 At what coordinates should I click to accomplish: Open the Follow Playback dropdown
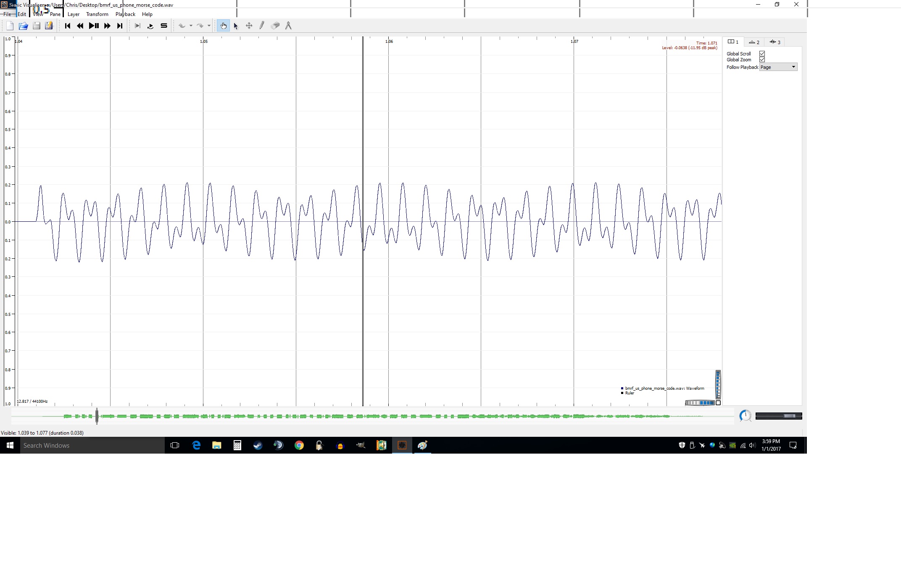click(x=778, y=67)
